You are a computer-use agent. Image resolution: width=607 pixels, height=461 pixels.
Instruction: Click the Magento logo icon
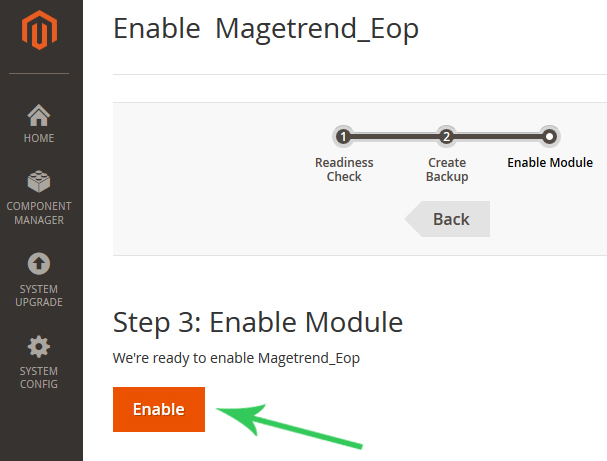coord(39,30)
